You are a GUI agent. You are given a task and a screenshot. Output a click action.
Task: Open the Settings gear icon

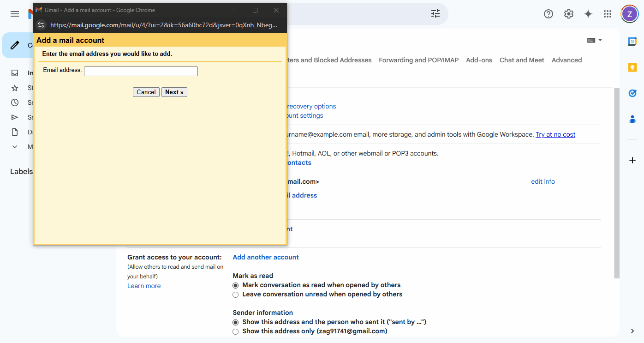click(x=569, y=14)
